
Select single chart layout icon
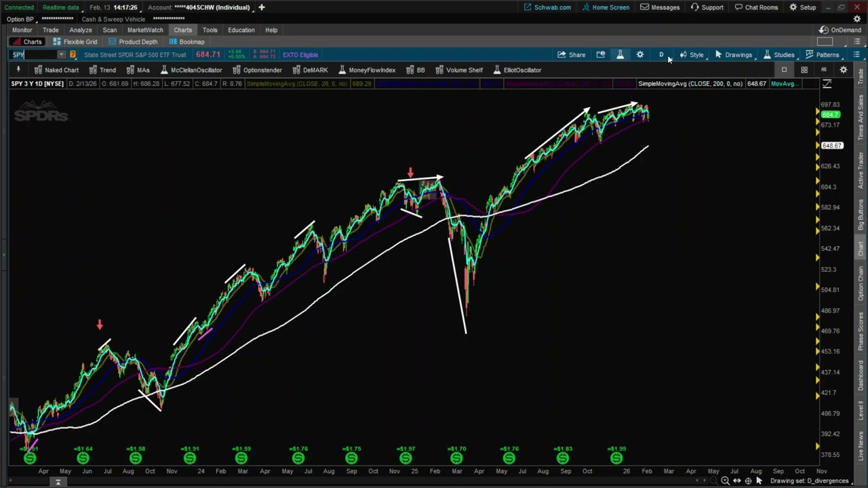pyautogui.click(x=784, y=70)
